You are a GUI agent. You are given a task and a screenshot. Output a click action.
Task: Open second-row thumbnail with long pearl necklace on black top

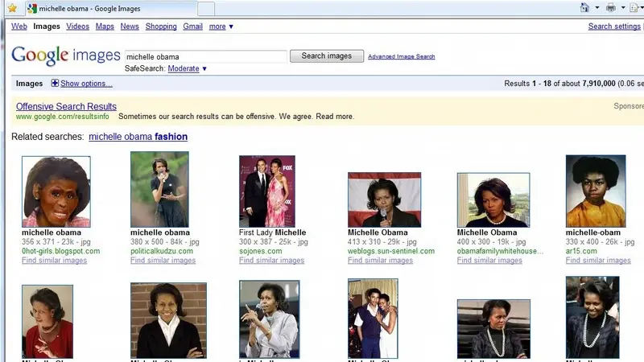[493, 329]
